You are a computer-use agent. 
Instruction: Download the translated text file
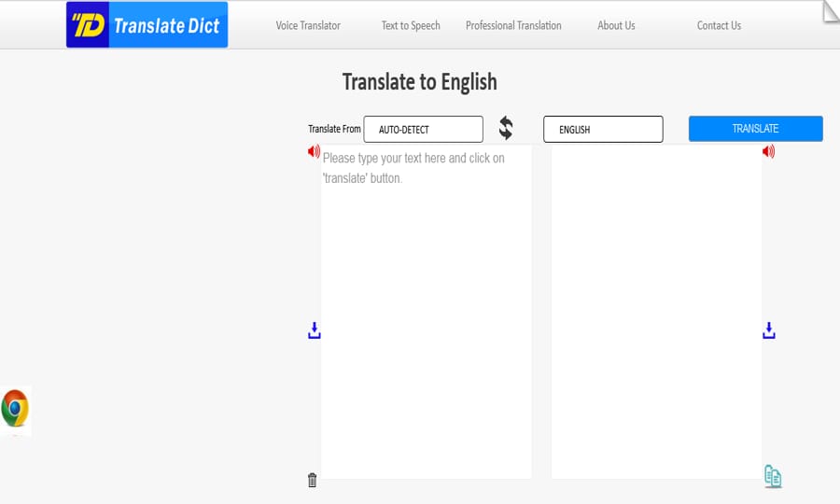[769, 330]
